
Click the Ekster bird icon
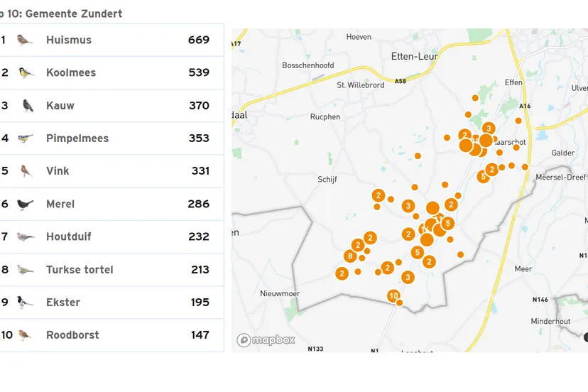point(26,303)
